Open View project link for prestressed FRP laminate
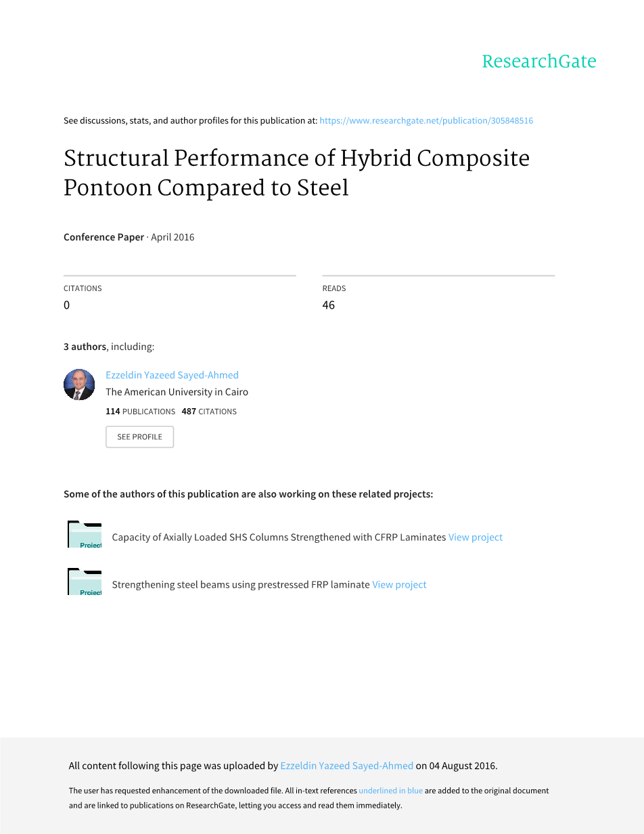 (399, 585)
